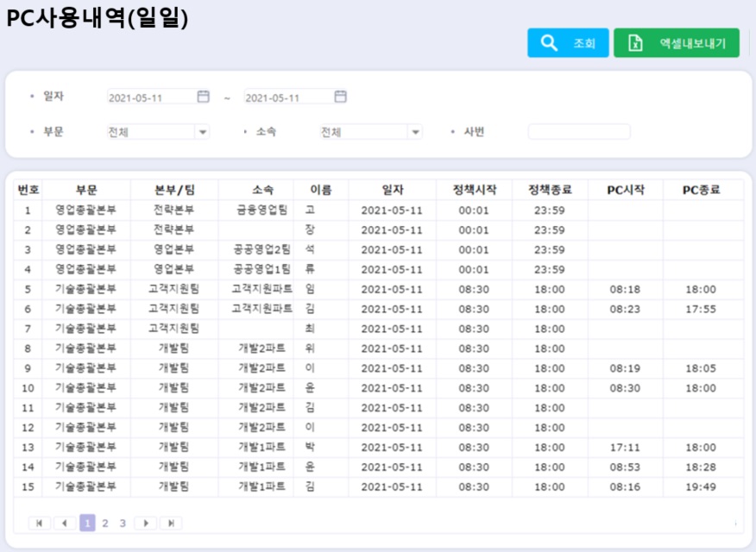756x552 pixels.
Task: Click the 본부/팀 column header
Action: coord(174,190)
